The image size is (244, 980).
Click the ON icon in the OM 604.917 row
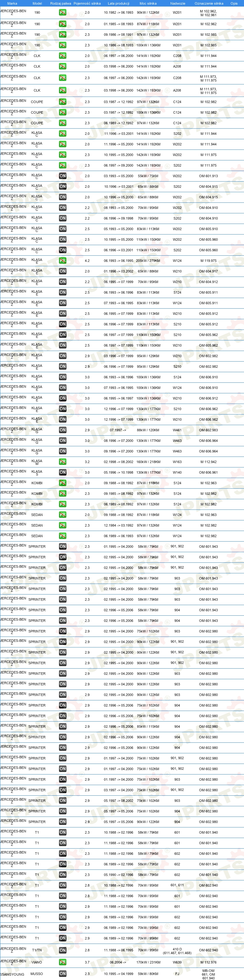[x=62, y=272]
